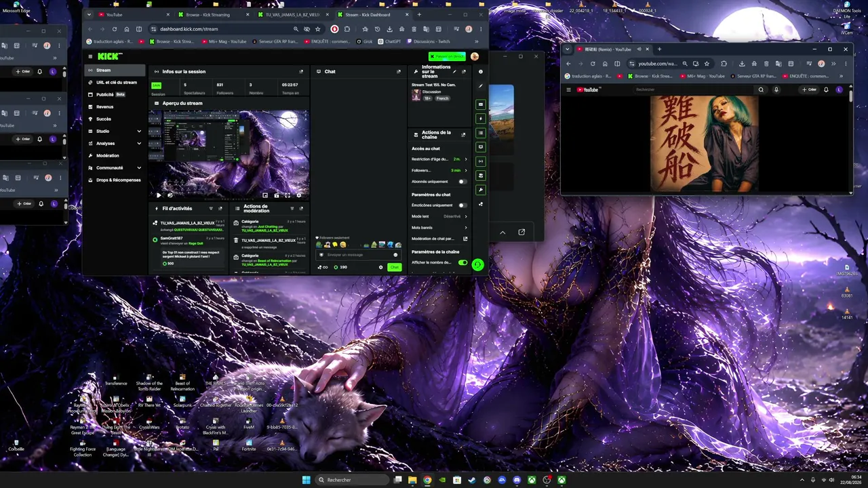Open Modération de chat par... external link
This screenshot has height=488, width=868.
(x=465, y=239)
